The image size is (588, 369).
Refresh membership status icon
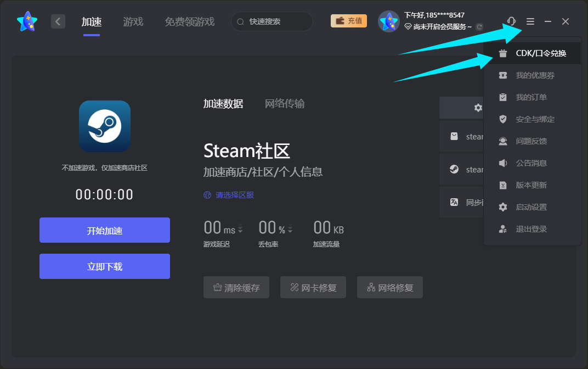[479, 27]
